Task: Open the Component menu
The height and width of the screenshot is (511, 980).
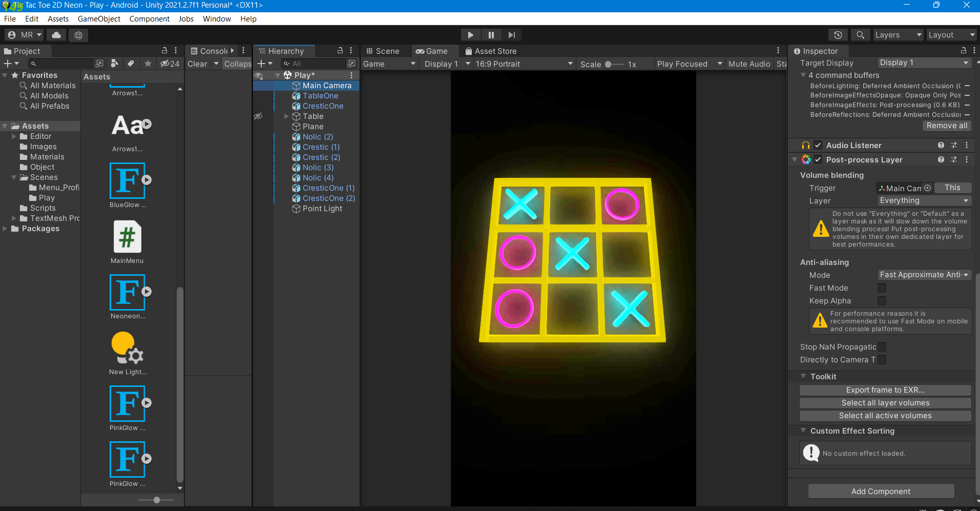Action: tap(150, 19)
